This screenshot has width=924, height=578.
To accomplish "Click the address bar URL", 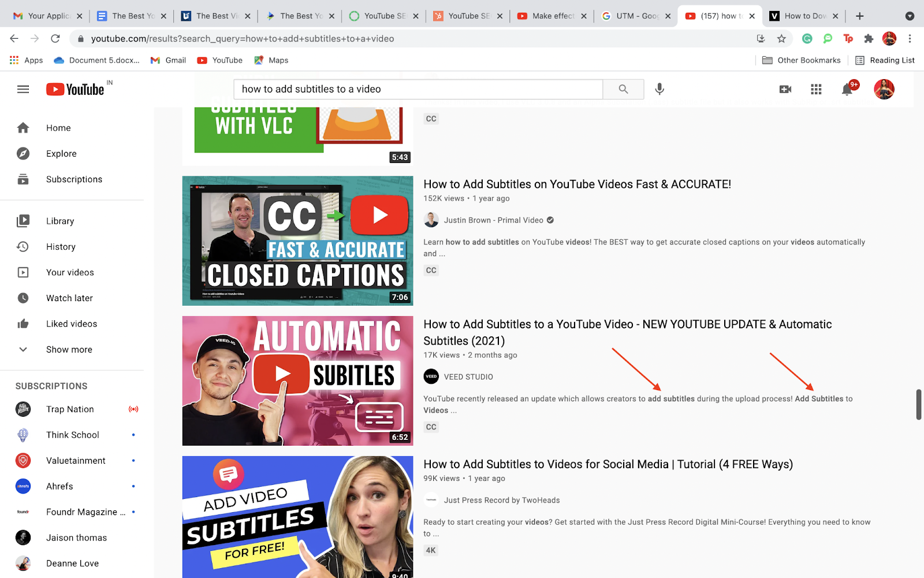I will point(243,39).
